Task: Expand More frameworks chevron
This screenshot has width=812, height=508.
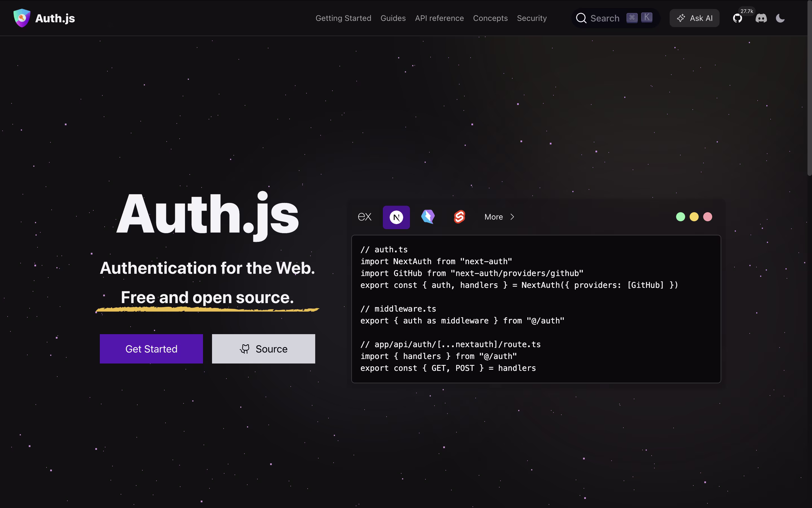Action: (x=512, y=217)
